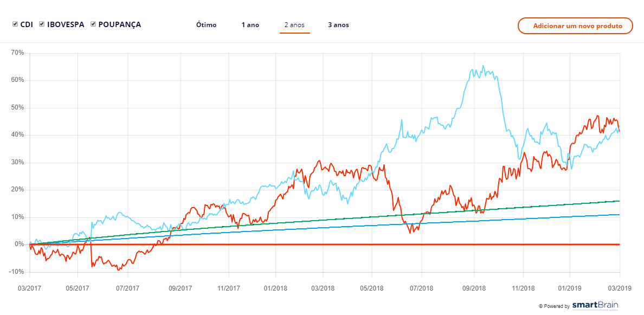
Task: Show the 3 anos period
Action: (338, 25)
